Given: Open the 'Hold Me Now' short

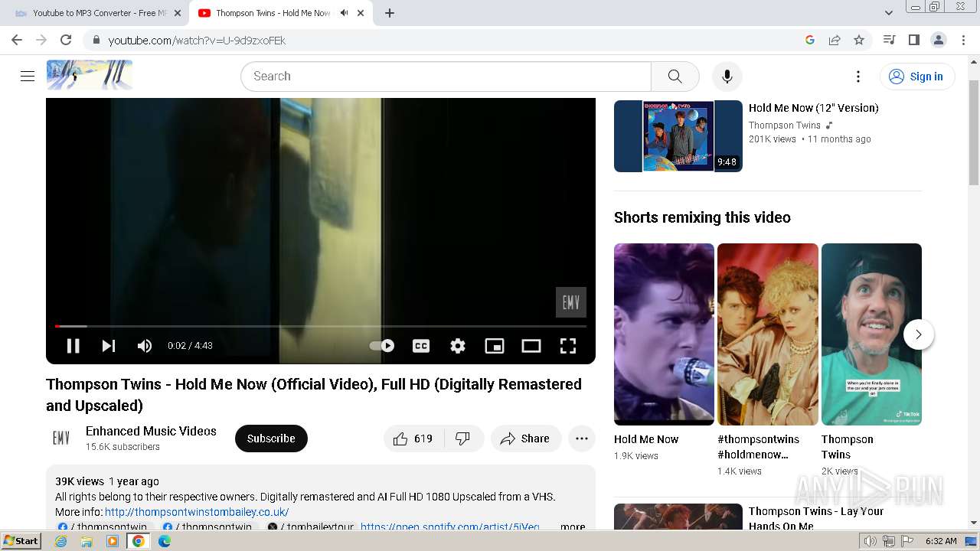Looking at the screenshot, I should click(x=664, y=334).
